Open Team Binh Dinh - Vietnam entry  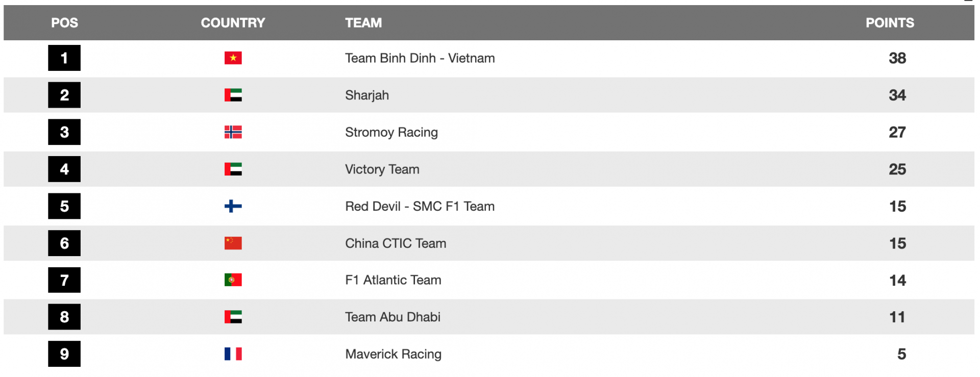[420, 58]
